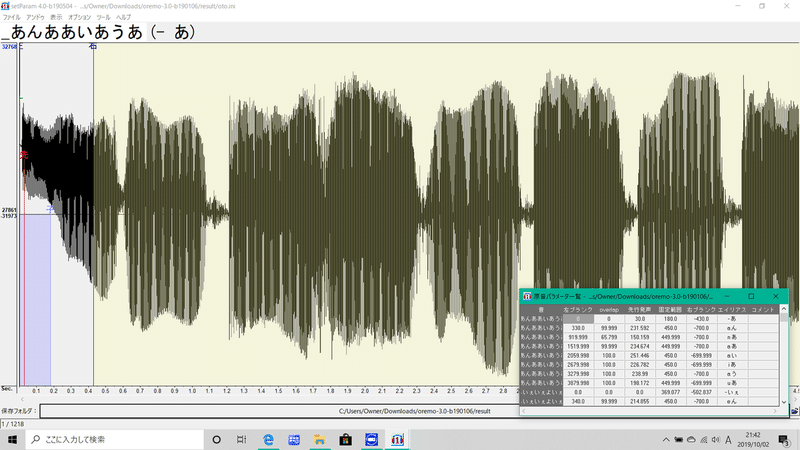
Task: Open File Explorer from the taskbar
Action: [x=320, y=439]
